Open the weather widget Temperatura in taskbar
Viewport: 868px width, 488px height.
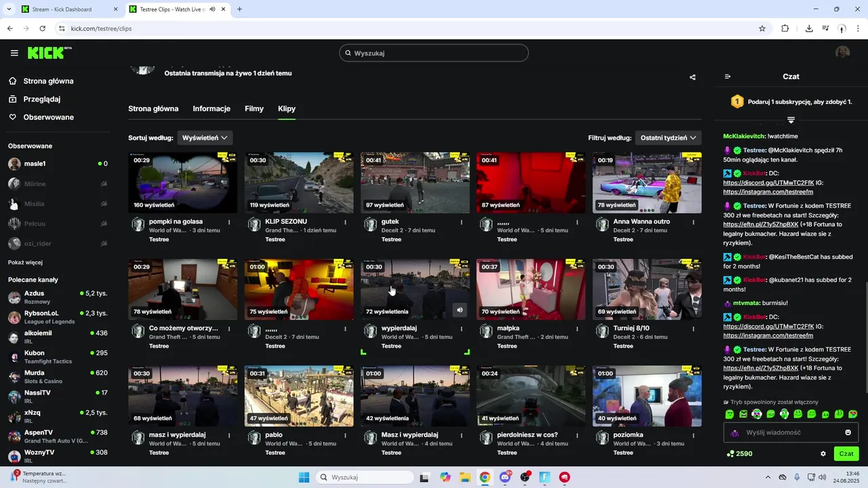[x=38, y=477]
